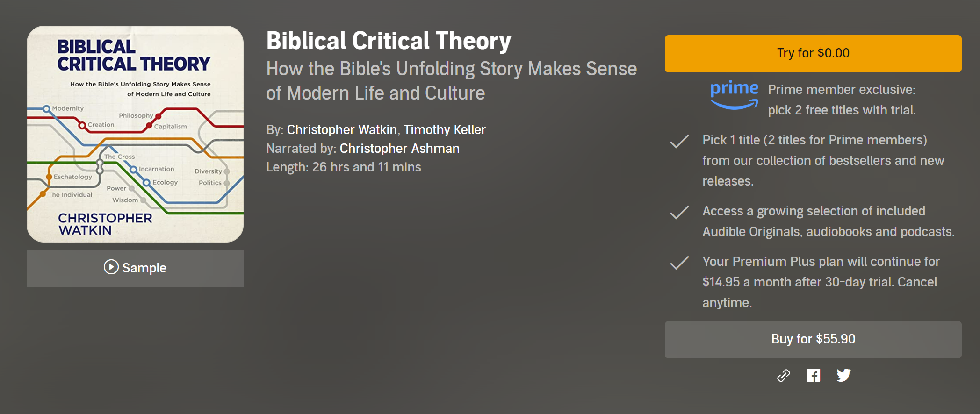Click the Biblical Critical Theory title heading

tap(389, 41)
